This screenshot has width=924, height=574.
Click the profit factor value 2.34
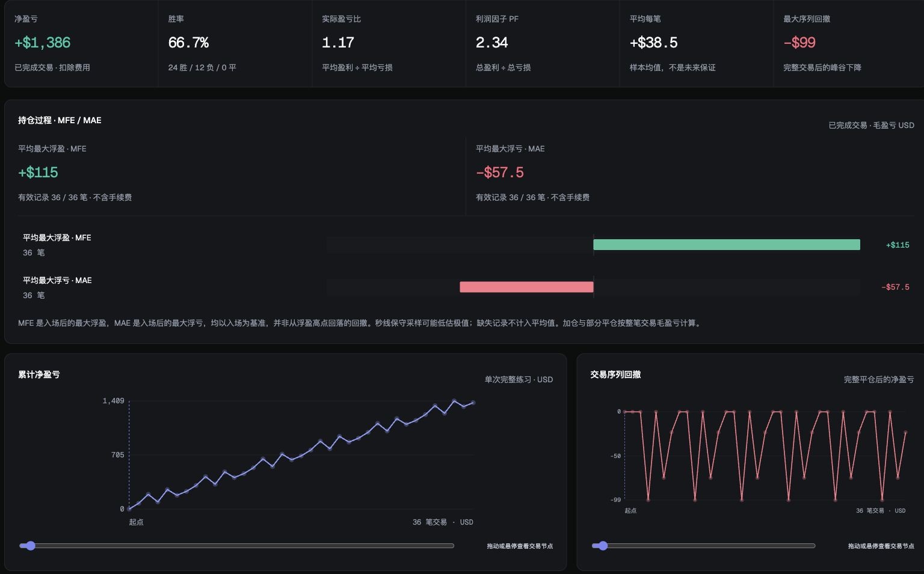491,43
